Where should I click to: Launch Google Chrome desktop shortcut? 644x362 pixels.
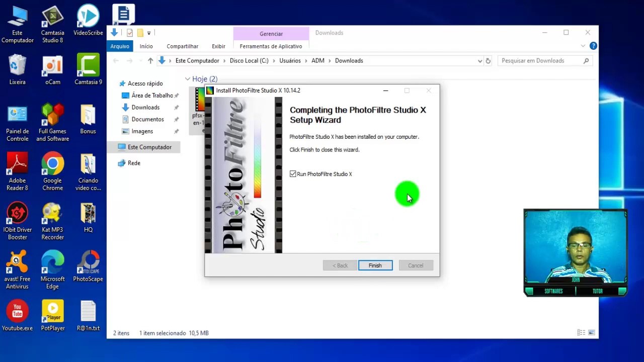pyautogui.click(x=52, y=172)
